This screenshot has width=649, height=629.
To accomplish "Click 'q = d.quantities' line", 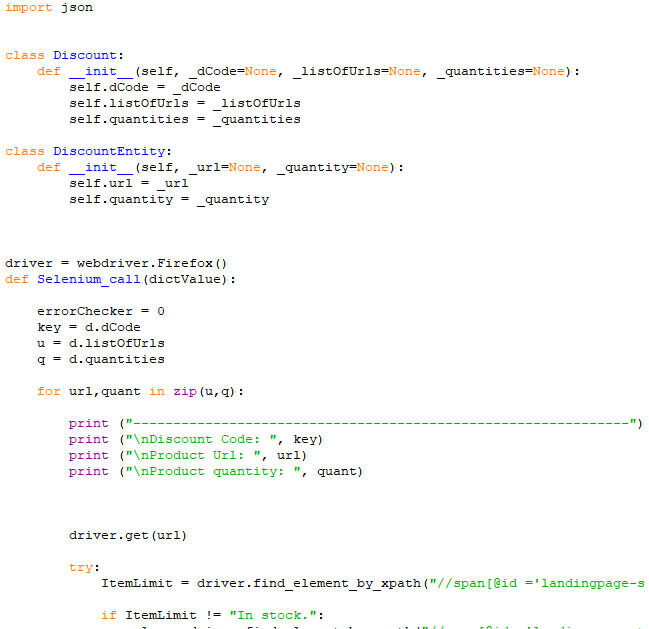I will [101, 359].
